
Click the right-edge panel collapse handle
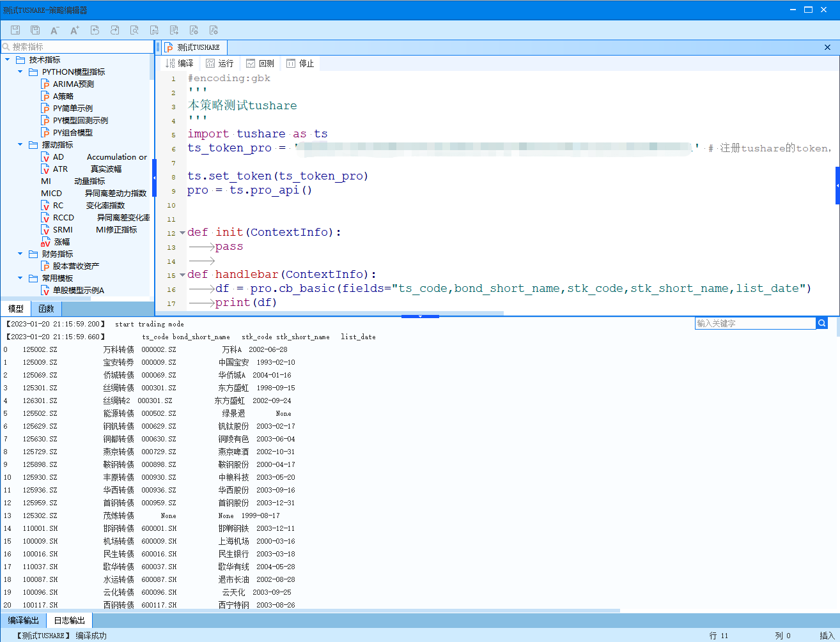(837, 185)
